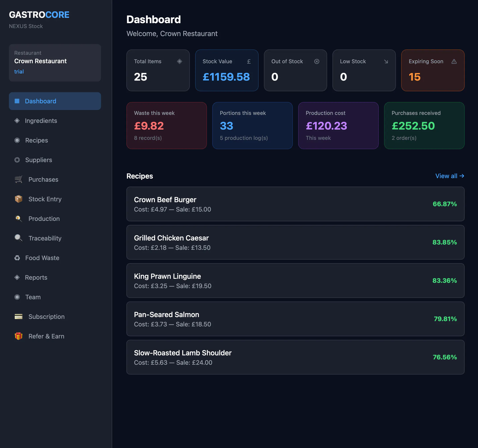The height and width of the screenshot is (448, 478).
Task: Open Subscription settings
Action: pos(55,317)
